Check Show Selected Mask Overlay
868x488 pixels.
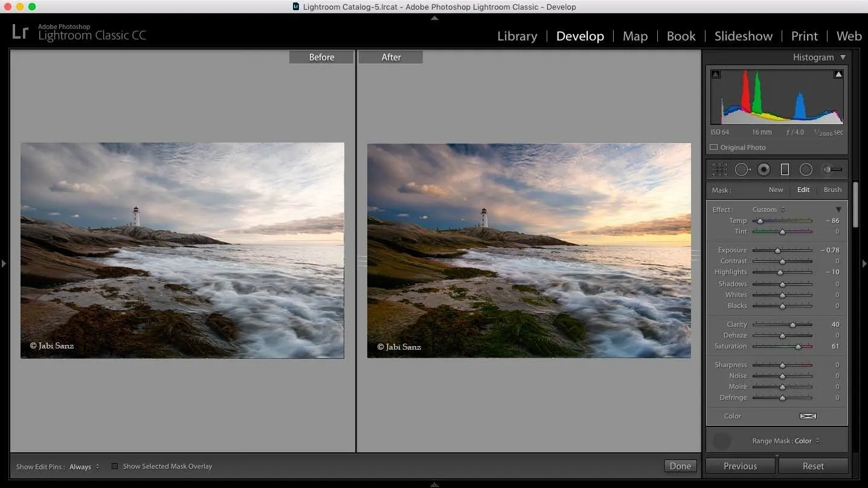tap(115, 466)
